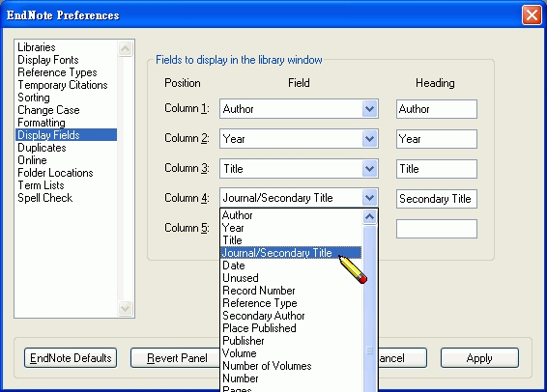Viewport: 547px width, 392px height.
Task: Select Display Fields in the preferences list
Action: (x=66, y=135)
